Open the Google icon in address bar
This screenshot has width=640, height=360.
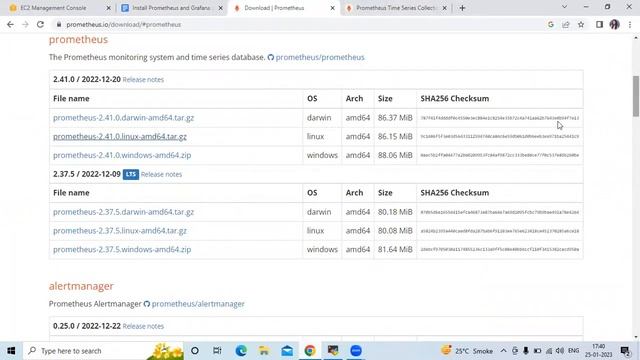coord(551,24)
